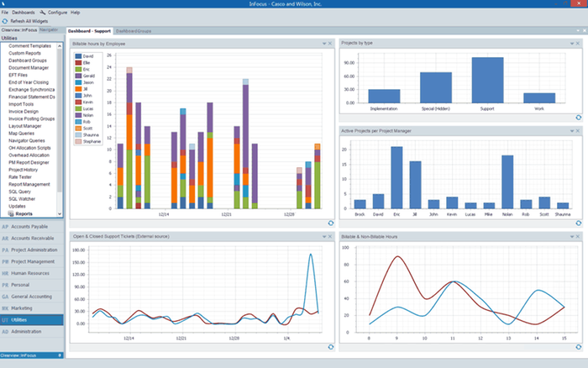Open the Billable hours by Employee widget dropdown
Viewport: 588px width, 368px height.
coord(324,42)
